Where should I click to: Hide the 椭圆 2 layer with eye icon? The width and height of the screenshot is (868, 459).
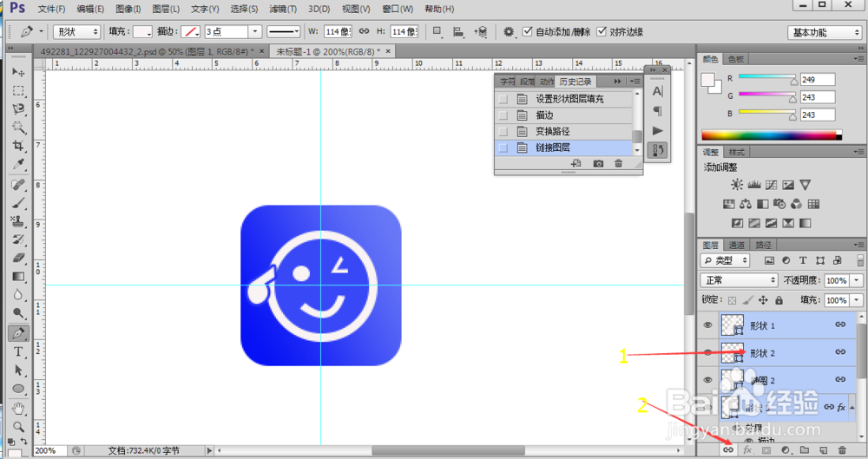[707, 380]
